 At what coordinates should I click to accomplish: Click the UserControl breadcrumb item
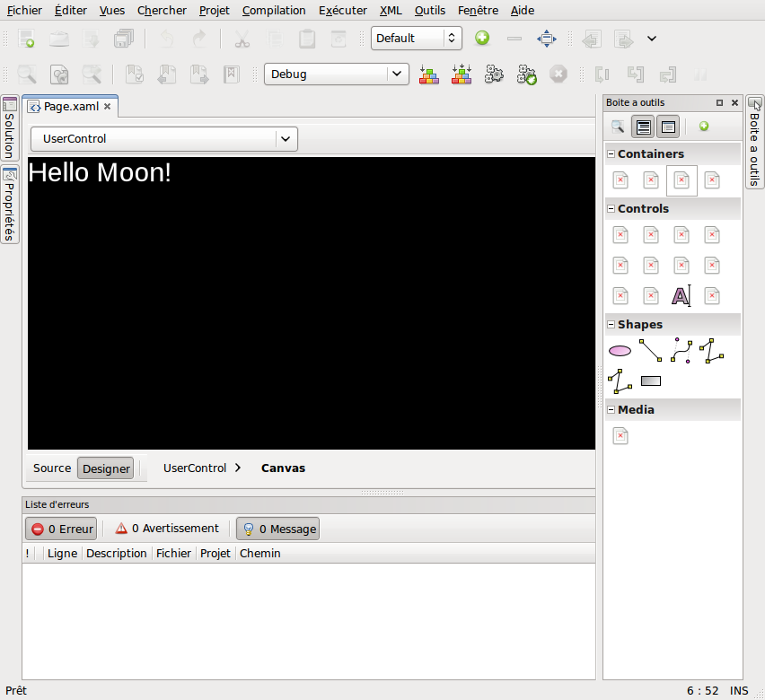pos(195,468)
